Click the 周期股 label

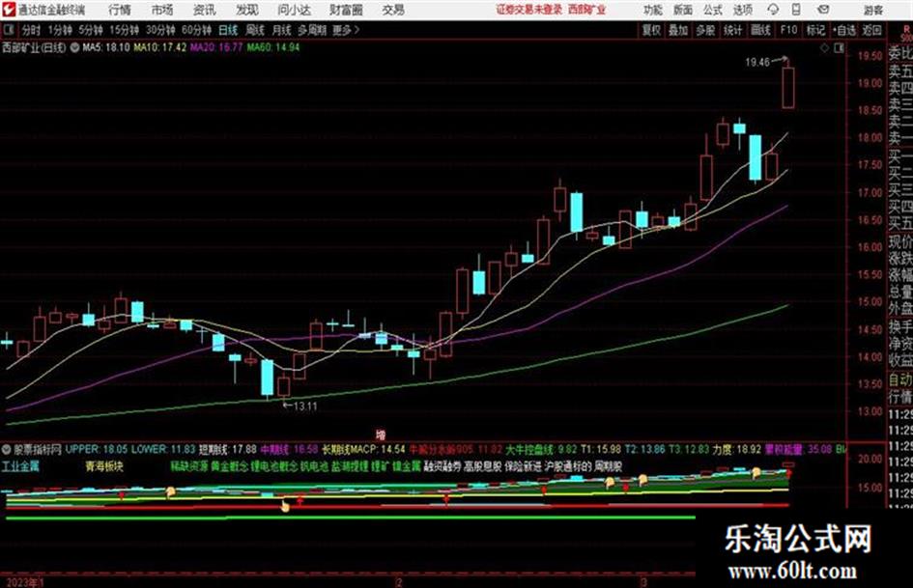click(609, 466)
